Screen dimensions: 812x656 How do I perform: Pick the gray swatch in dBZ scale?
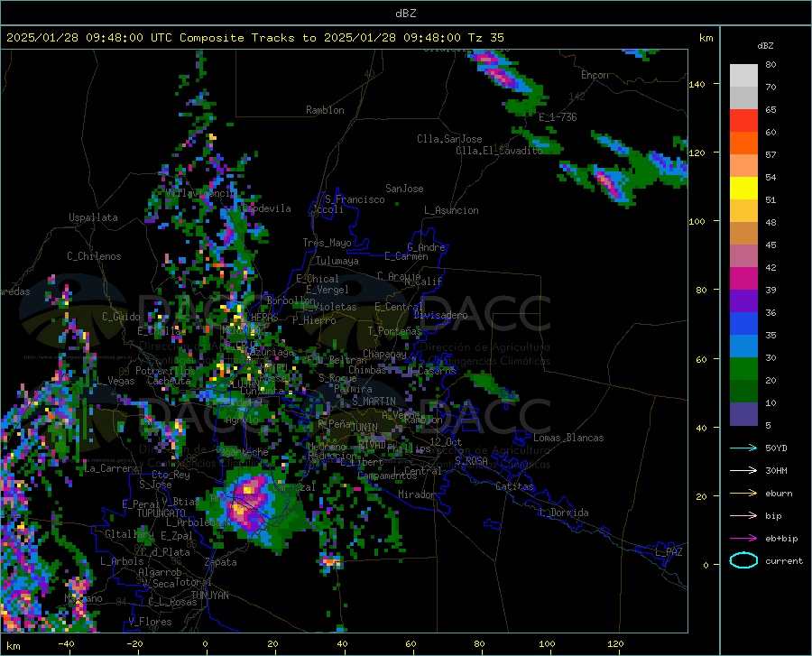tap(743, 97)
